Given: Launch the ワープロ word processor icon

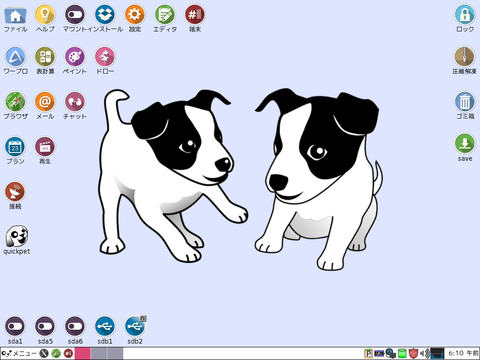Looking at the screenshot, I should click(15, 57).
